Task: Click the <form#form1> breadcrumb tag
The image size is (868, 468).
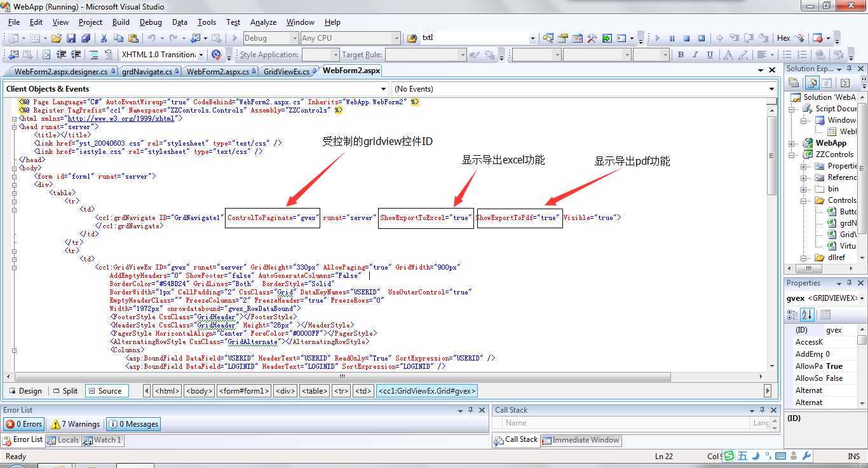Action: click(x=245, y=391)
